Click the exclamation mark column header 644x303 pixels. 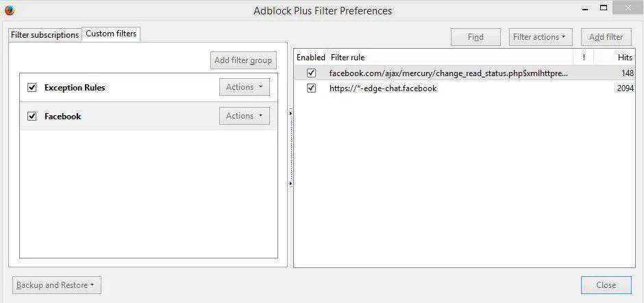tap(584, 57)
